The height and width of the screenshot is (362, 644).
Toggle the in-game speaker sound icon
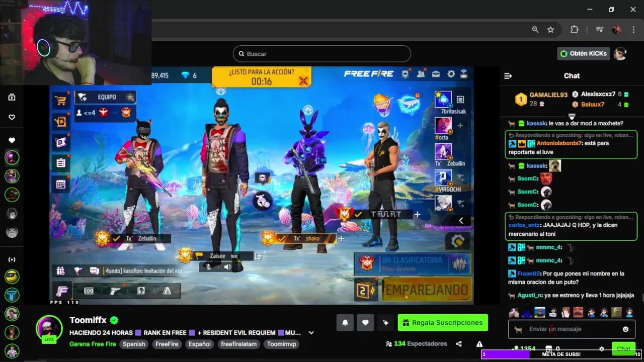(x=227, y=267)
